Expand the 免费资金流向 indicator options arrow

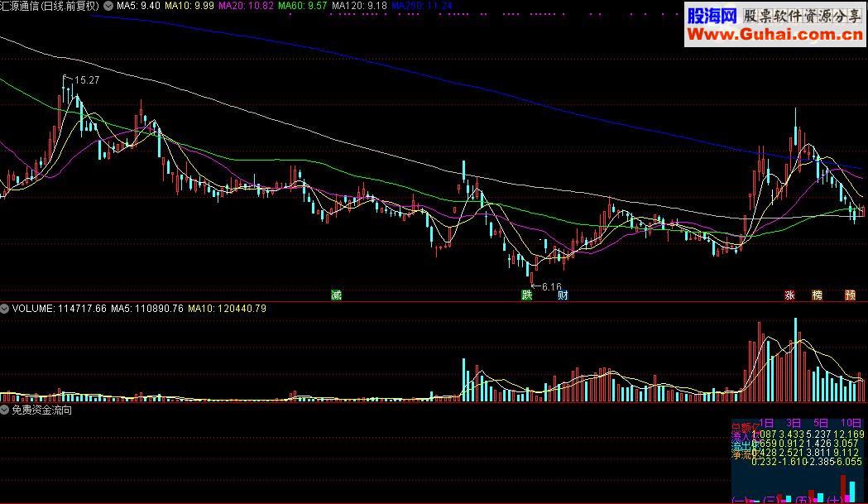tap(4, 410)
